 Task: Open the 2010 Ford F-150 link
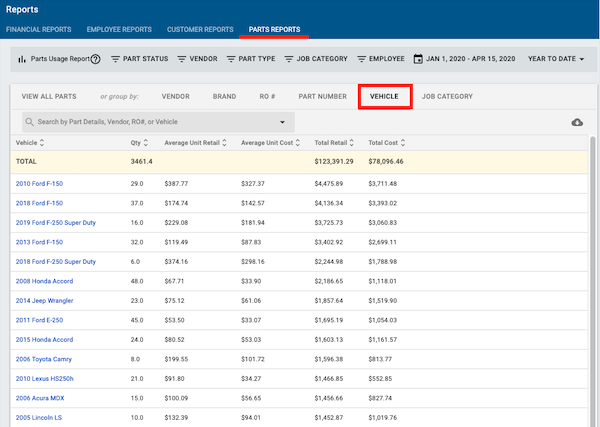click(39, 184)
